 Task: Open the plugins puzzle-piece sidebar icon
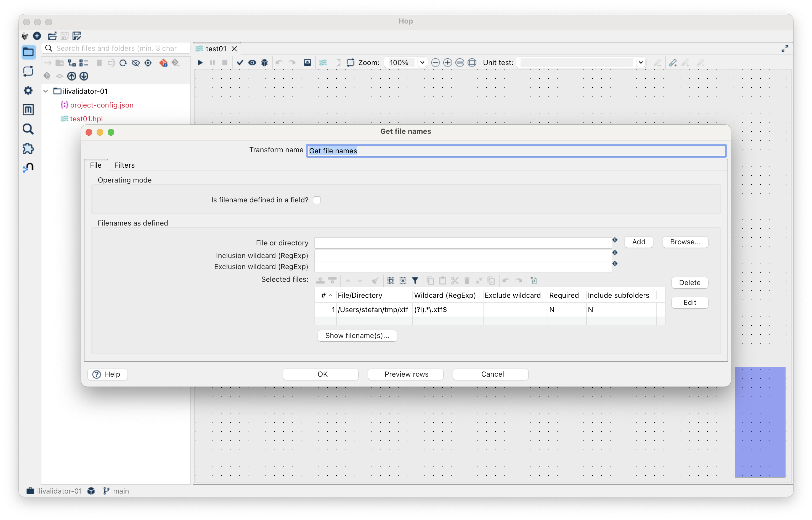pos(28,148)
